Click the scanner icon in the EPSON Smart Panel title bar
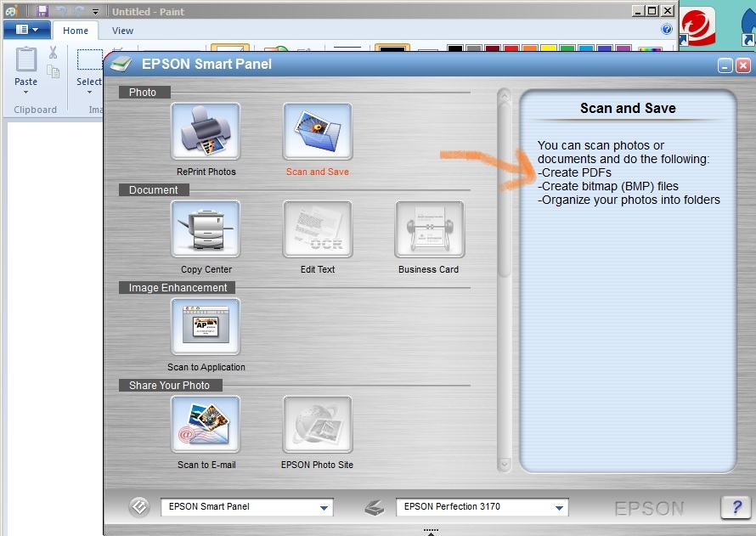 click(121, 64)
